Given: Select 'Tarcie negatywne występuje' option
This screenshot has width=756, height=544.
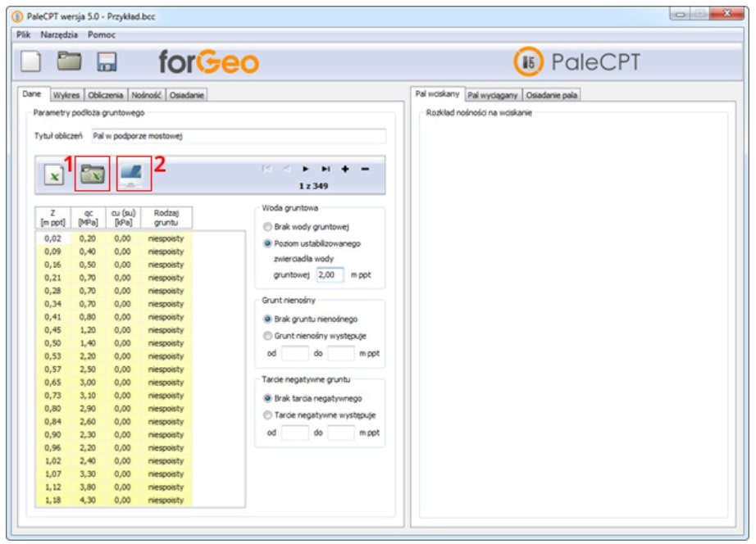Looking at the screenshot, I should pyautogui.click(x=267, y=415).
